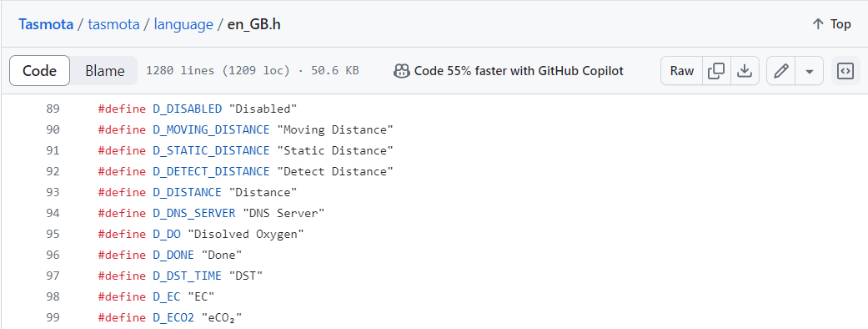Jump to Top of file
Image resolution: width=868 pixels, height=329 pixels.
click(831, 24)
